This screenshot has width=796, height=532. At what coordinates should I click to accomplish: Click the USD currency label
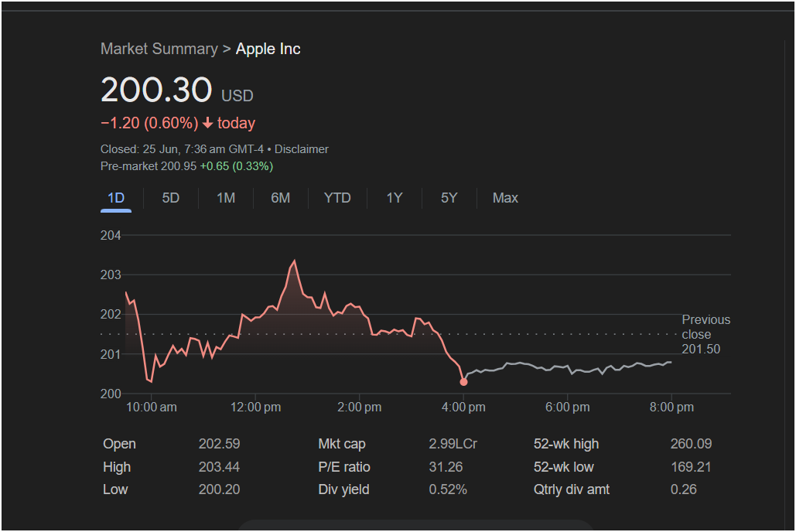pyautogui.click(x=237, y=95)
